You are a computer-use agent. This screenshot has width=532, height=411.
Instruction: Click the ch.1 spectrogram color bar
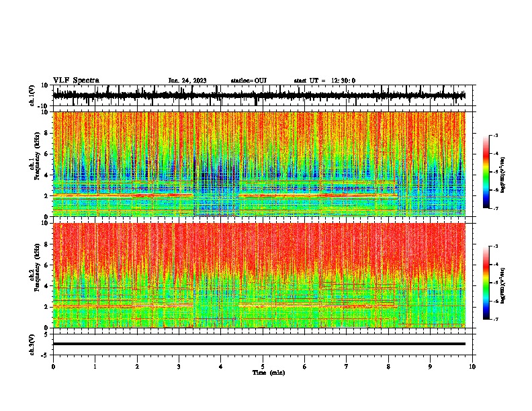coord(486,171)
